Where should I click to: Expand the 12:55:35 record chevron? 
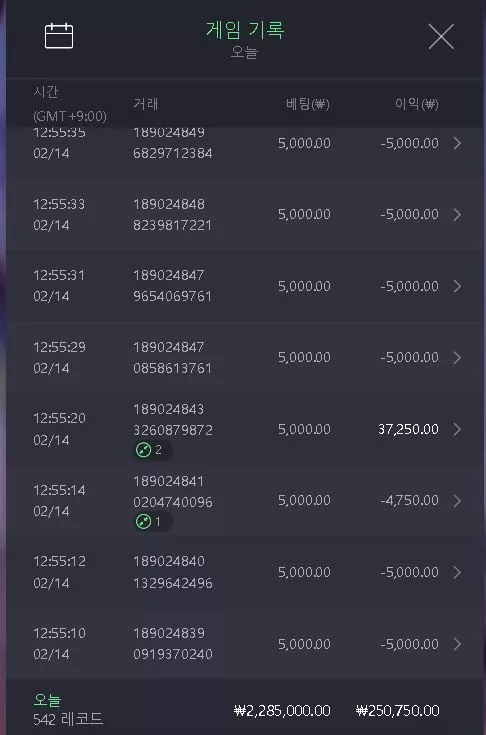[457, 143]
